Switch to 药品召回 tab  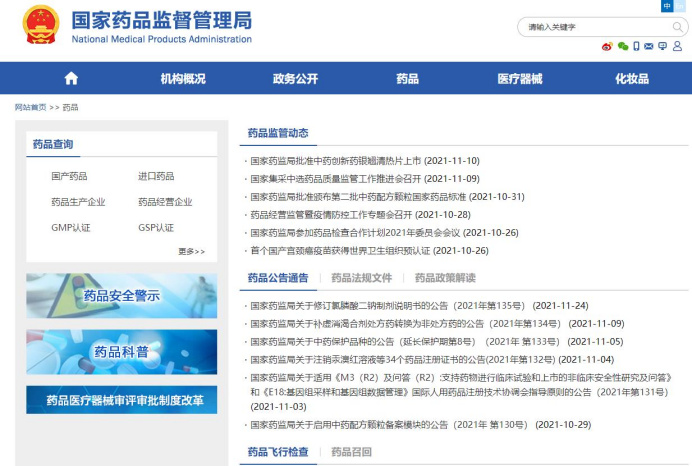click(x=351, y=453)
